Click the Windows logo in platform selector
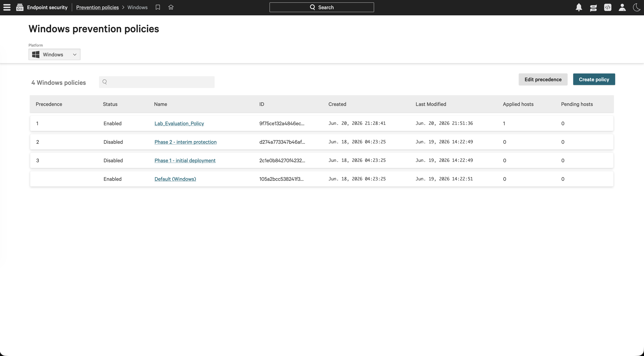 pos(36,54)
